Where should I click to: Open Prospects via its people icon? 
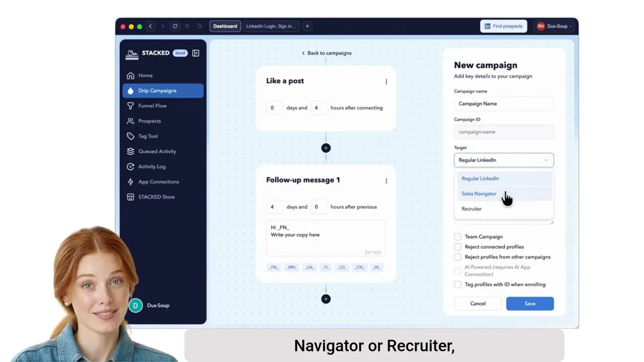[x=130, y=121]
